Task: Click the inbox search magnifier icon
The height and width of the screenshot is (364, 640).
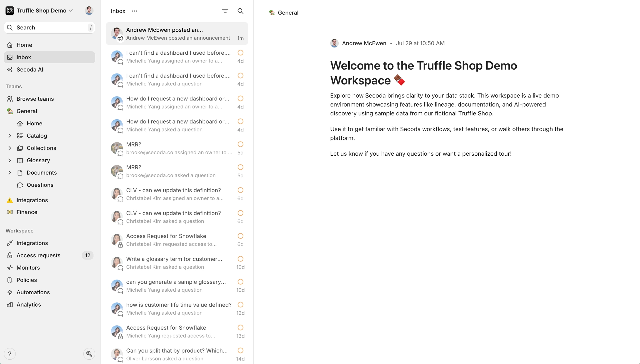Action: (240, 11)
